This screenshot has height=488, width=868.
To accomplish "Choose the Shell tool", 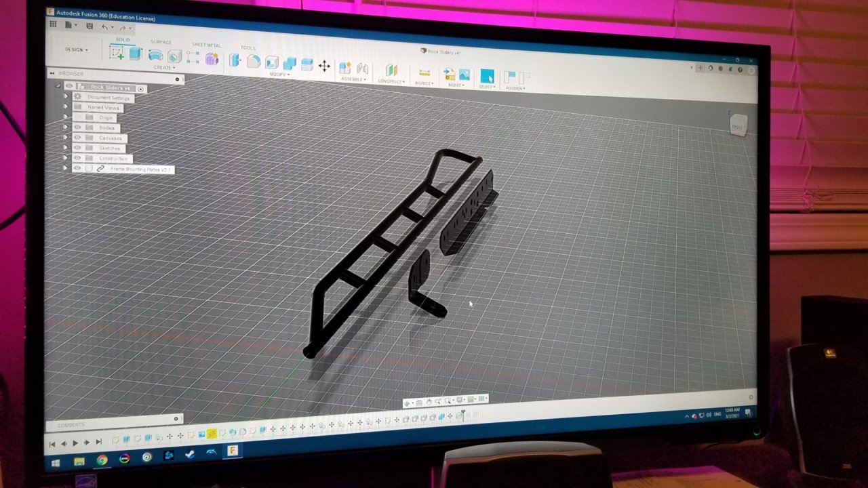I will click(272, 63).
